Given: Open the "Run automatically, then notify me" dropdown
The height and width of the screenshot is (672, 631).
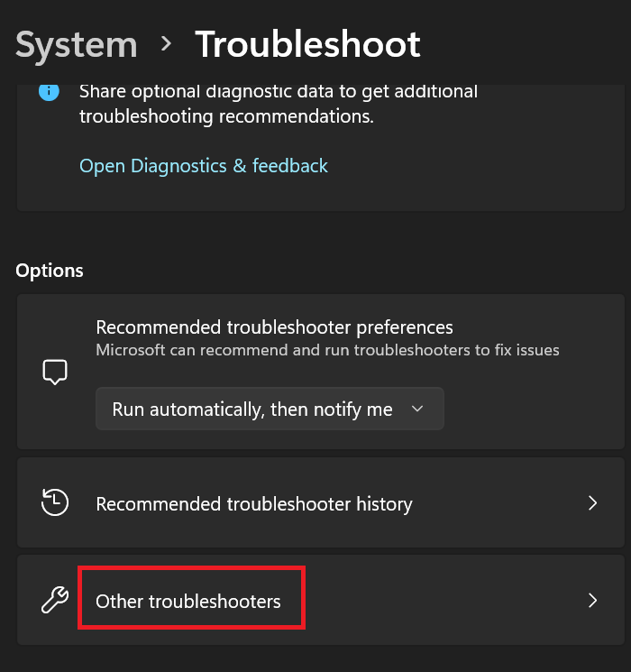Looking at the screenshot, I should (270, 409).
